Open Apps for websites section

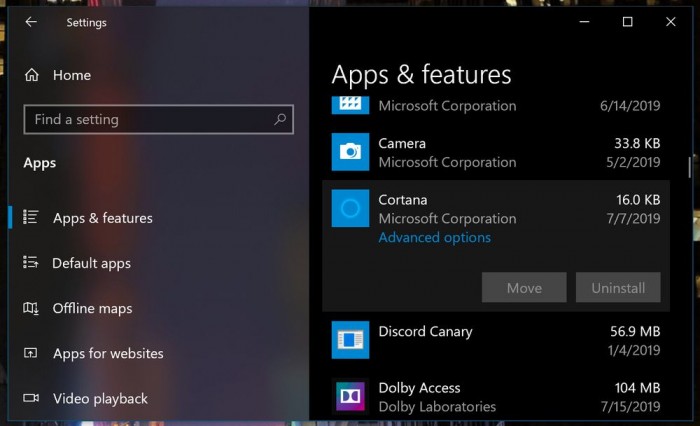pyautogui.click(x=107, y=353)
